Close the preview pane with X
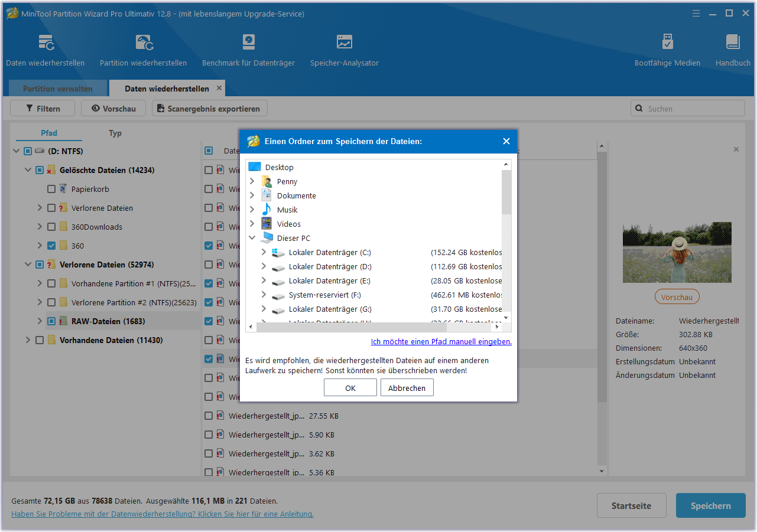The image size is (757, 532). [736, 149]
